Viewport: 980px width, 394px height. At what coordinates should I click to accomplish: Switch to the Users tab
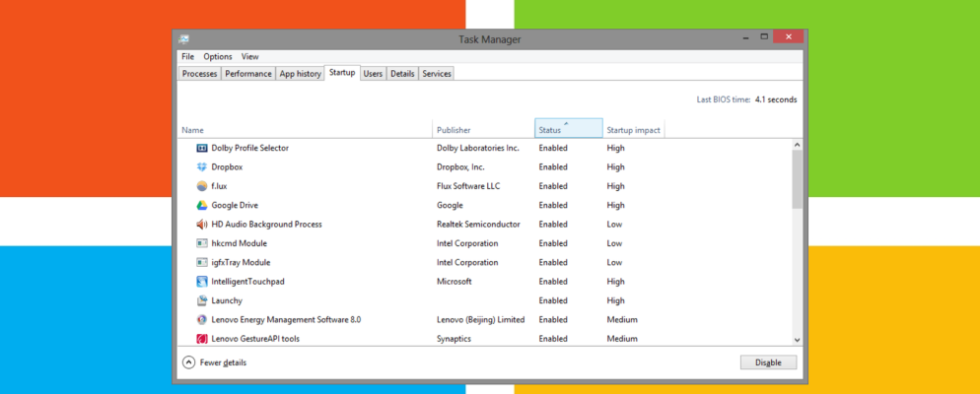coord(373,74)
